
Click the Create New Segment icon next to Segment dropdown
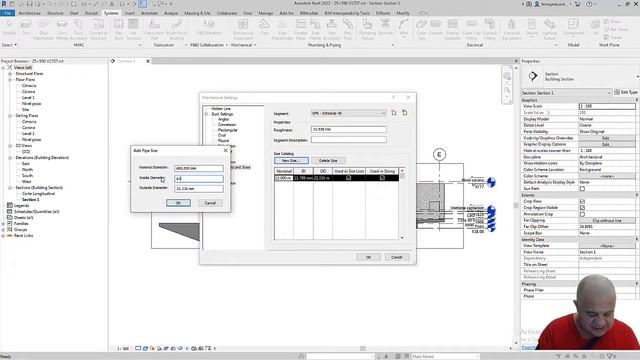click(x=394, y=113)
